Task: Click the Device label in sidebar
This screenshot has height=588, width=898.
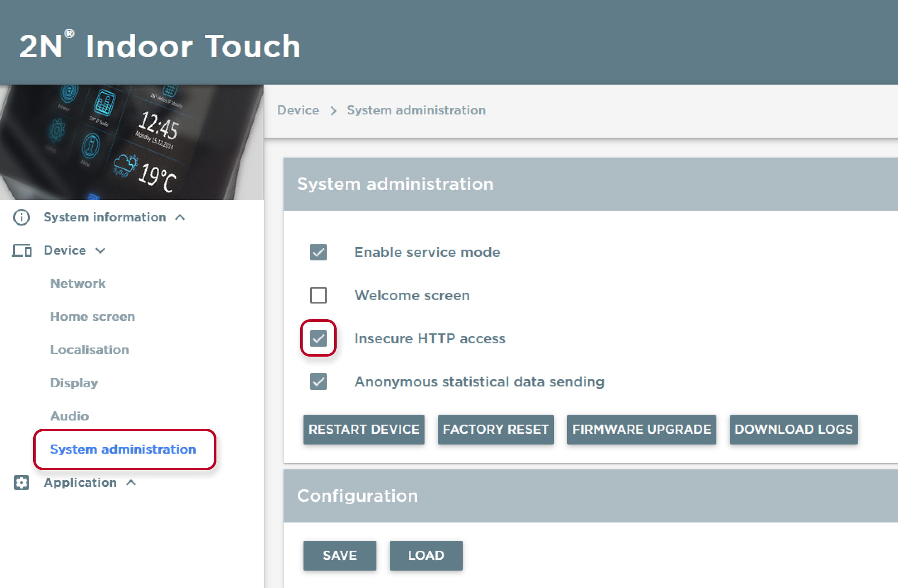Action: click(65, 250)
